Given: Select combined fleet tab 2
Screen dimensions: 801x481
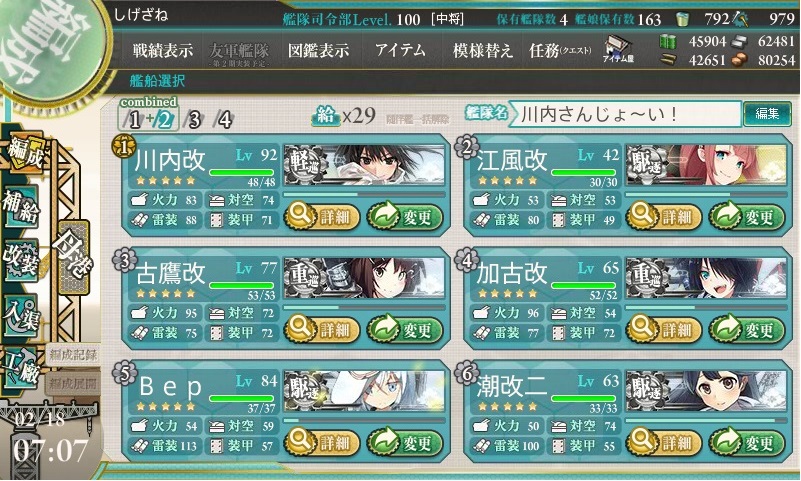Looking at the screenshot, I should [165, 119].
